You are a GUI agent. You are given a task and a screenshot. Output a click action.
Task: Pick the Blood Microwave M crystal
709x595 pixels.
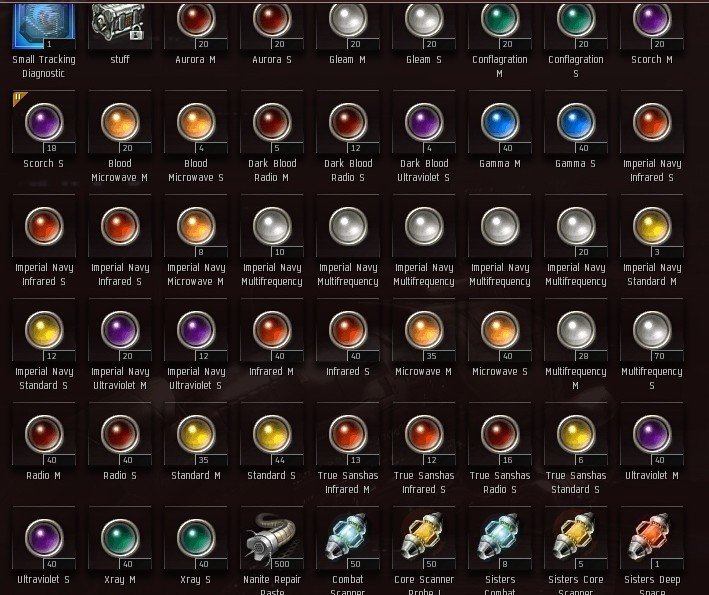(120, 122)
